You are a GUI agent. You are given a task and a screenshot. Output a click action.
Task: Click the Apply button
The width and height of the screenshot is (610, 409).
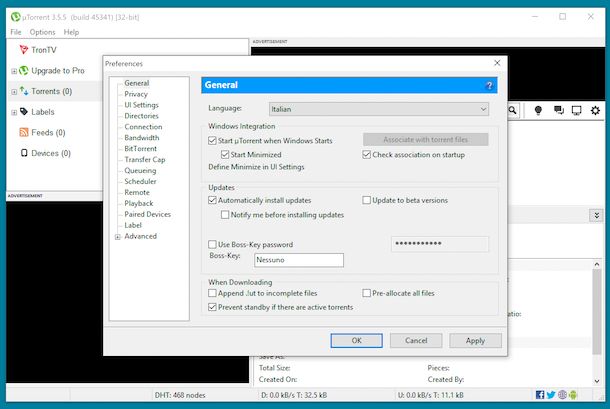click(x=475, y=341)
